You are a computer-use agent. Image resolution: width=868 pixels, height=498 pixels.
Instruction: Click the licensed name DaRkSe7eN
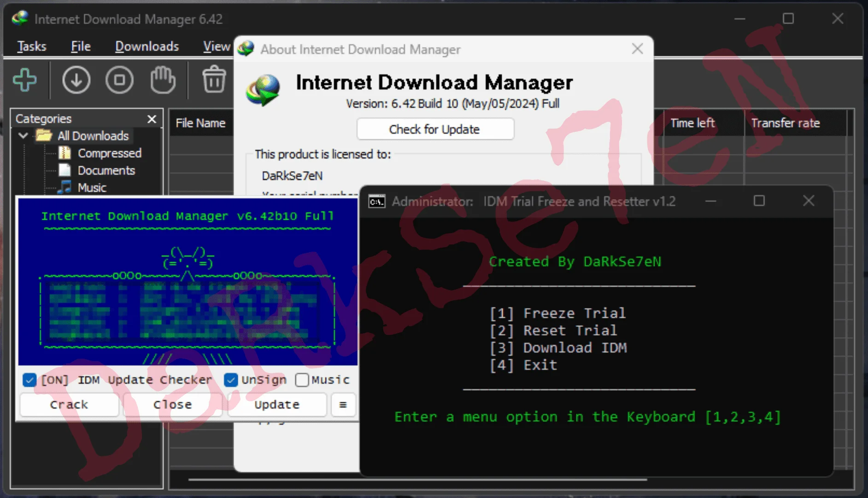click(x=292, y=176)
